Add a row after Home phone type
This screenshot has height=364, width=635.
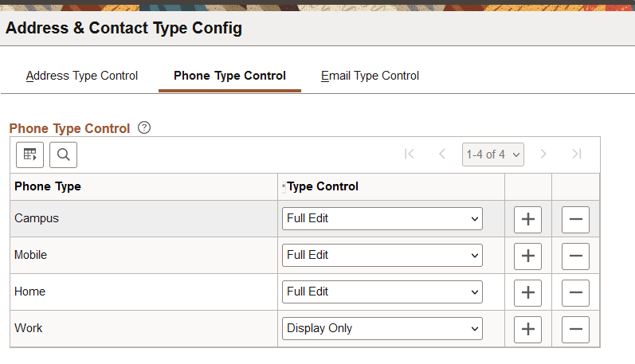[527, 292]
